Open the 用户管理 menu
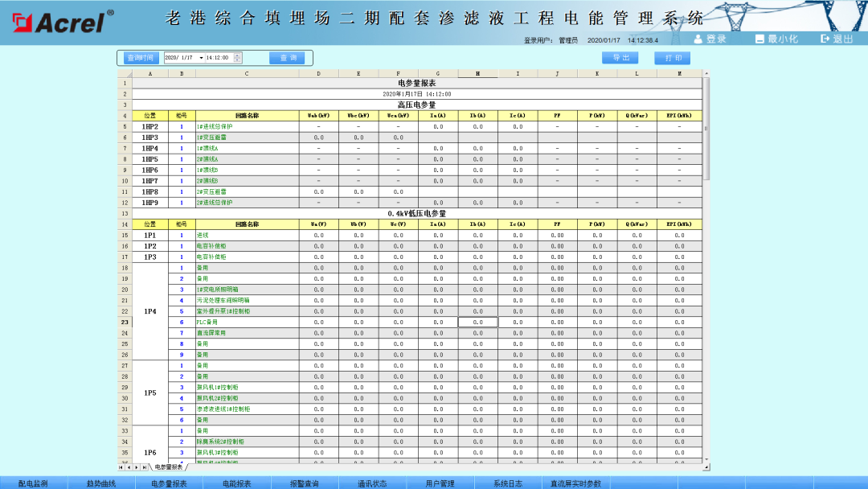 [x=440, y=483]
